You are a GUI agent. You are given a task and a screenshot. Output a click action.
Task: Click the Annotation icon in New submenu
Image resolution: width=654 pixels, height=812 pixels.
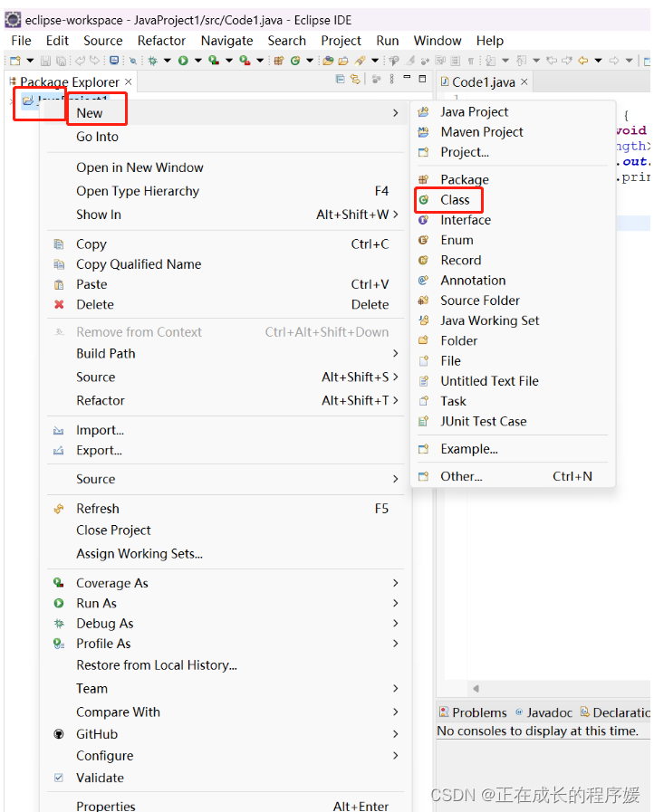[x=423, y=280]
